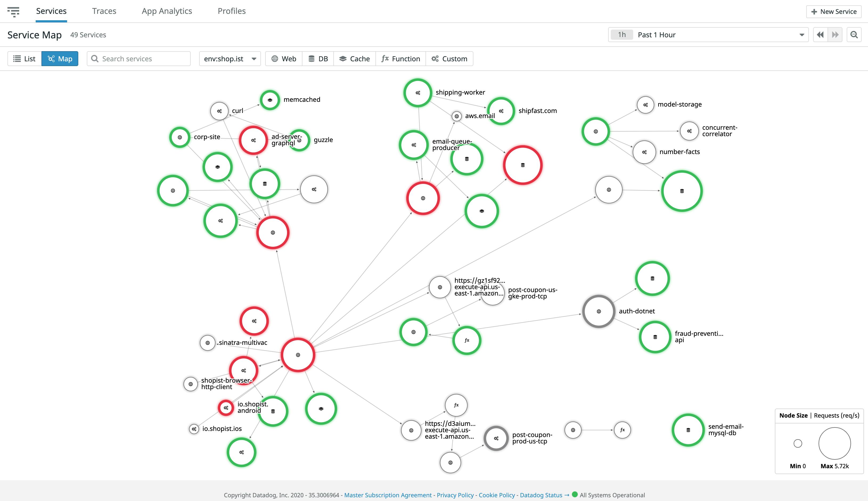The height and width of the screenshot is (501, 868).
Task: Click the hamburger menu icon
Action: click(x=13, y=10)
